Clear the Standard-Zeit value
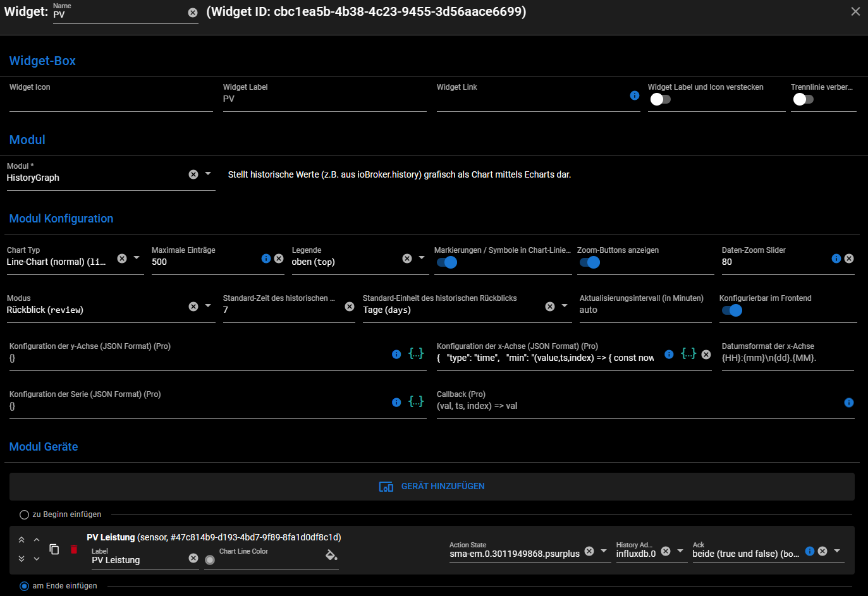 tap(350, 307)
